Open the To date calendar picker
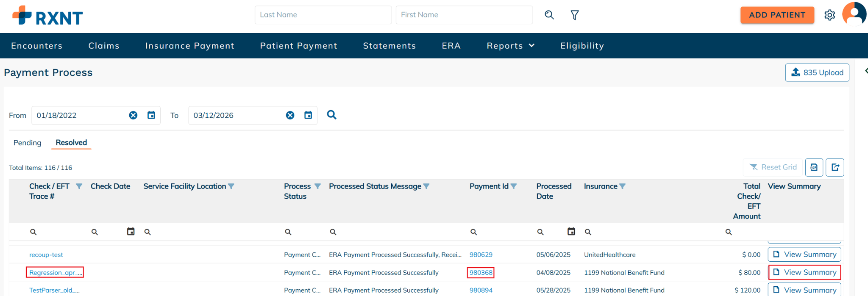The width and height of the screenshot is (868, 296). coord(308,115)
